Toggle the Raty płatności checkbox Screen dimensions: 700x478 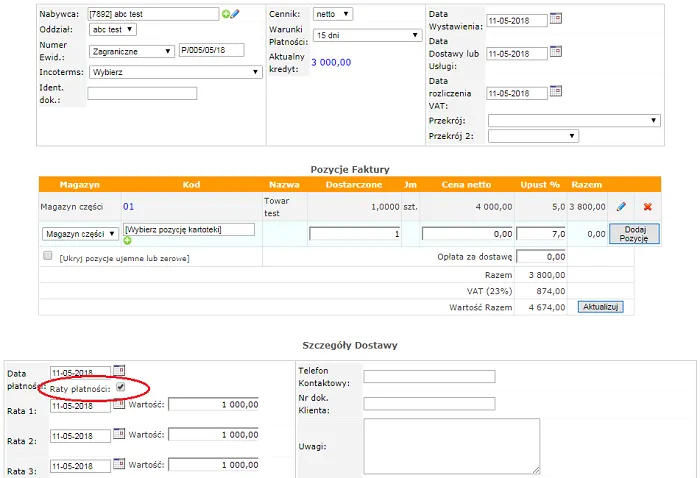(121, 387)
